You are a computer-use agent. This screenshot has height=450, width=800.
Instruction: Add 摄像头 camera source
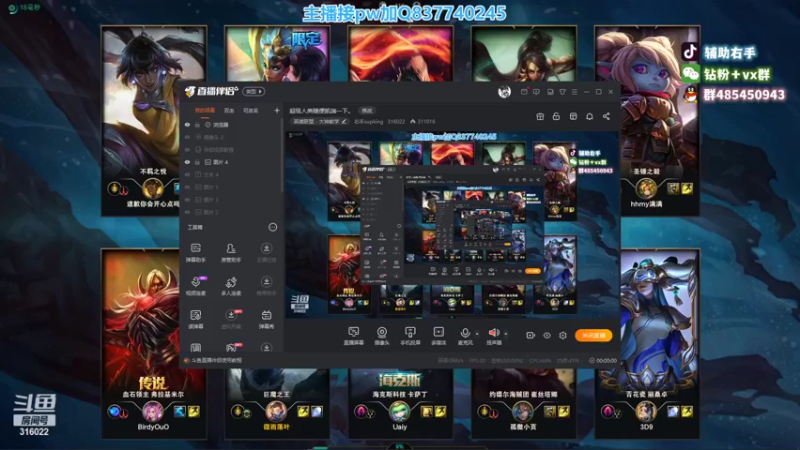(x=382, y=336)
